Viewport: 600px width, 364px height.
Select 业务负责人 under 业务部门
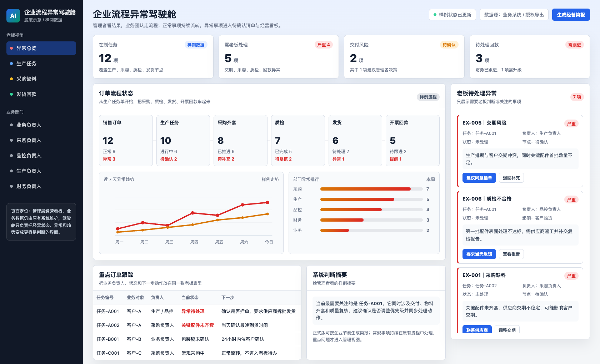coord(41,125)
